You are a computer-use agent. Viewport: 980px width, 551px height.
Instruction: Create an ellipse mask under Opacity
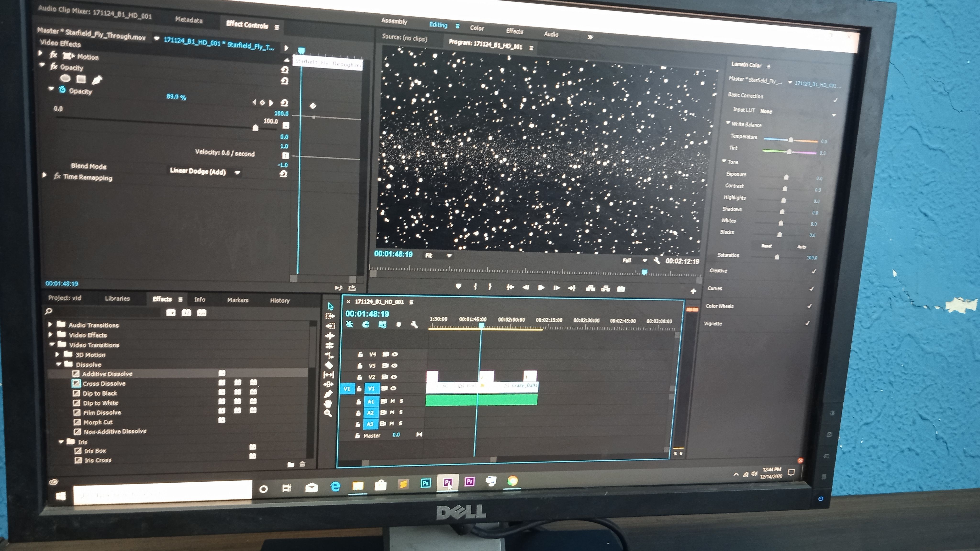(x=65, y=78)
